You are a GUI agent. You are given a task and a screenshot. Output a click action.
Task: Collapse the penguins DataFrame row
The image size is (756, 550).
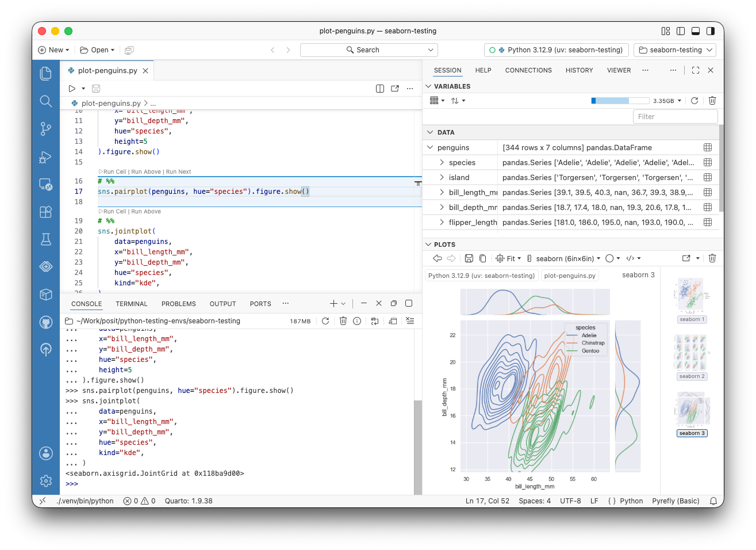[430, 147]
